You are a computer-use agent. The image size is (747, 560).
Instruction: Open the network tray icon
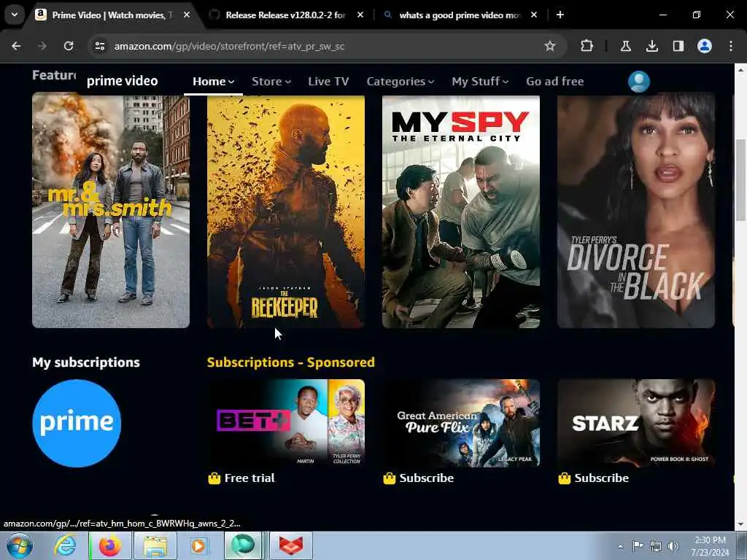pyautogui.click(x=656, y=546)
